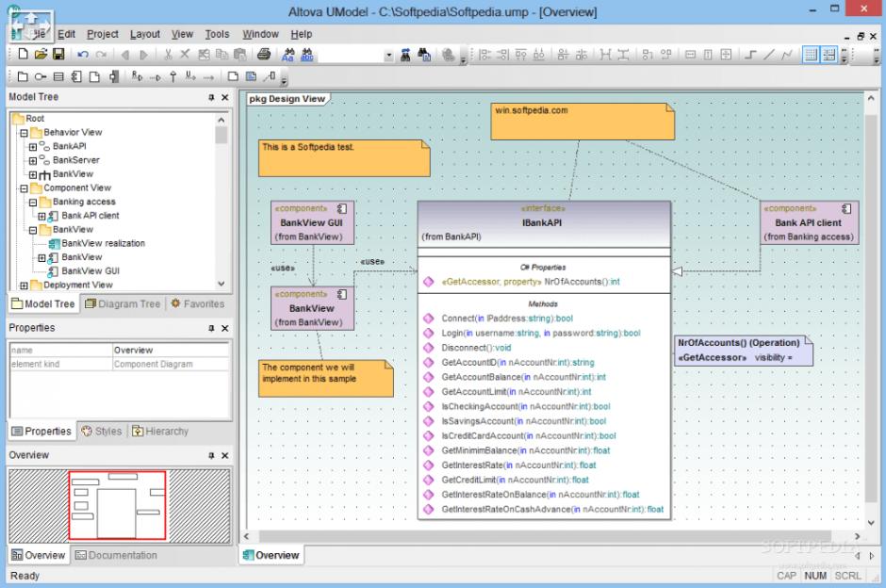Screen dimensions: 886x588
Task: Switch to the Diagram Tree tab
Action: [x=123, y=303]
